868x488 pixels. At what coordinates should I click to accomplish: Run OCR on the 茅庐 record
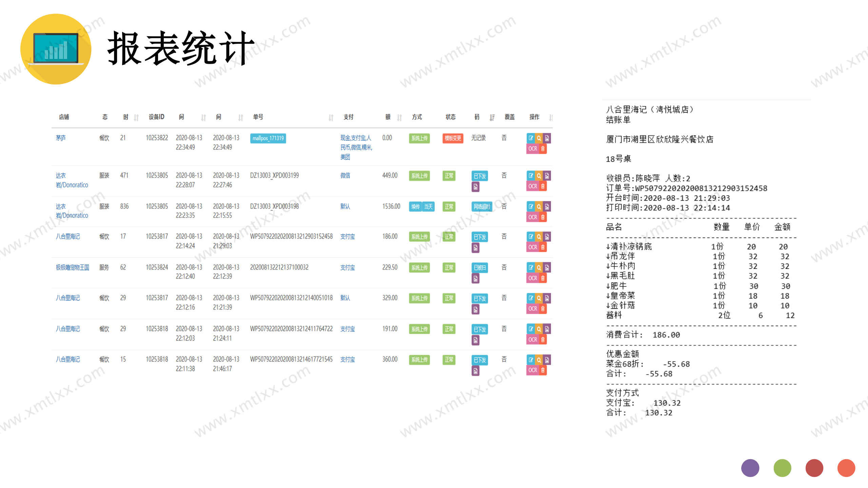(x=533, y=149)
